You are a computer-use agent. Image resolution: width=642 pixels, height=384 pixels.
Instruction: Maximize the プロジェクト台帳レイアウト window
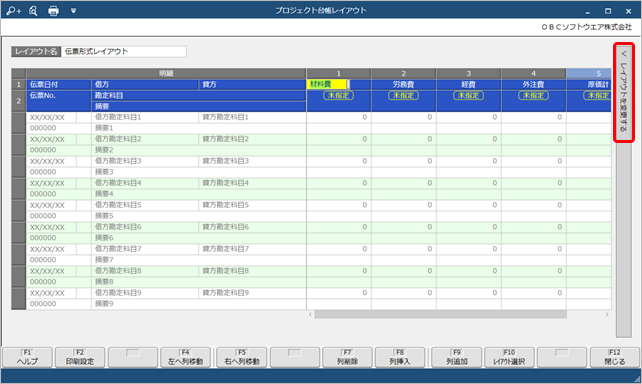608,11
